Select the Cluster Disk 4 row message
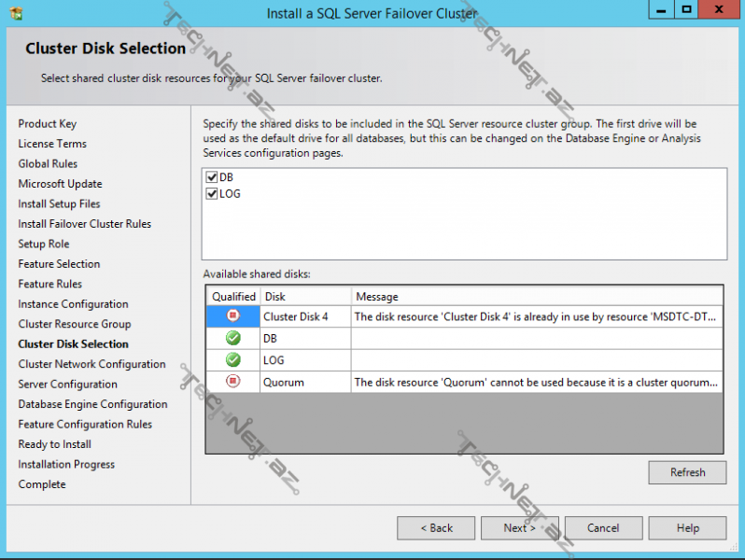 [537, 316]
